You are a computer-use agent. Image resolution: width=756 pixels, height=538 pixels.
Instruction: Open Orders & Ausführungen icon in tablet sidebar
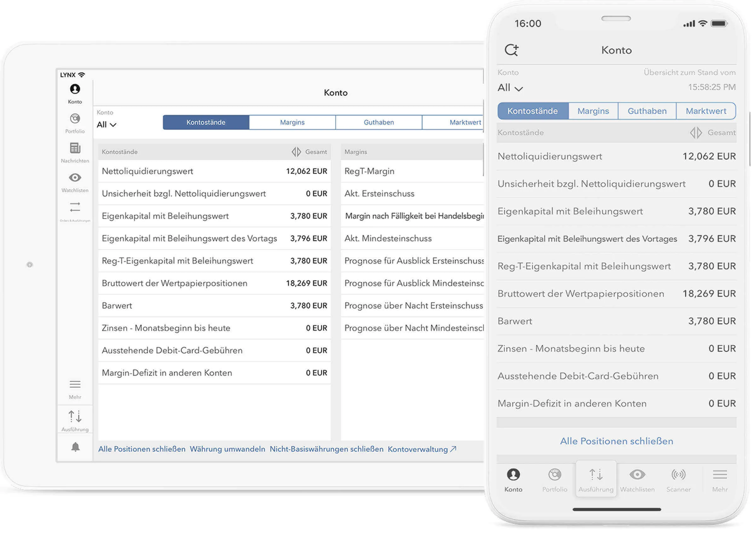(75, 211)
